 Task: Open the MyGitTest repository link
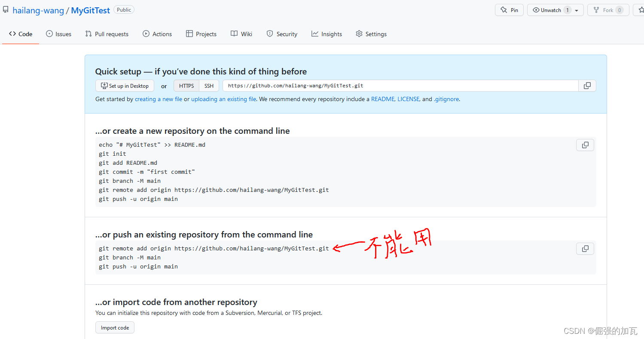click(x=91, y=10)
